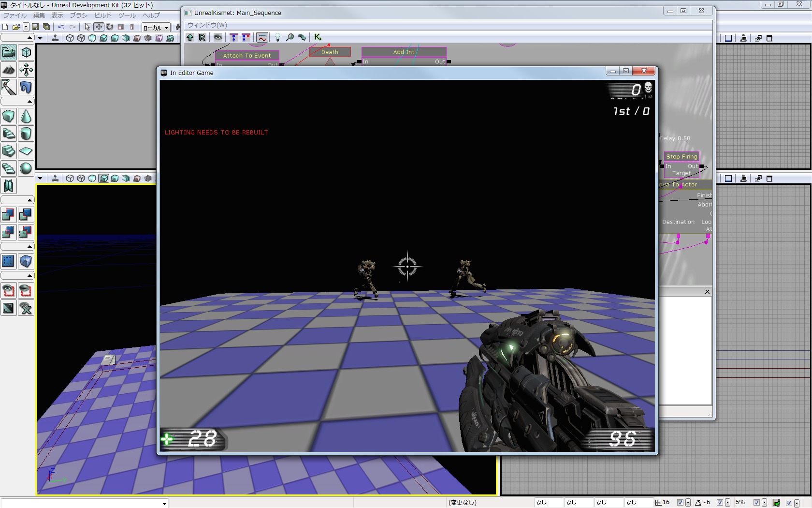Open the ローカル coordinate system dropdown
This screenshot has height=508, width=812.
pos(166,28)
